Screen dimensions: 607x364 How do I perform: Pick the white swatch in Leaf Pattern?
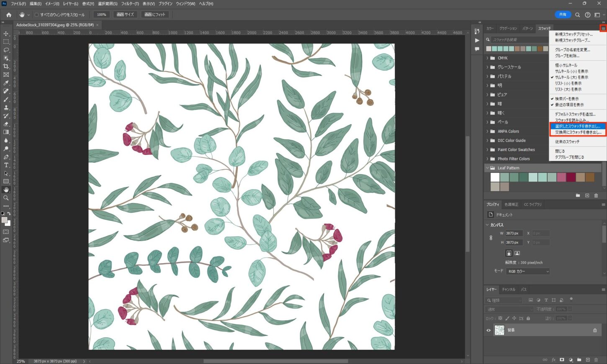495,177
